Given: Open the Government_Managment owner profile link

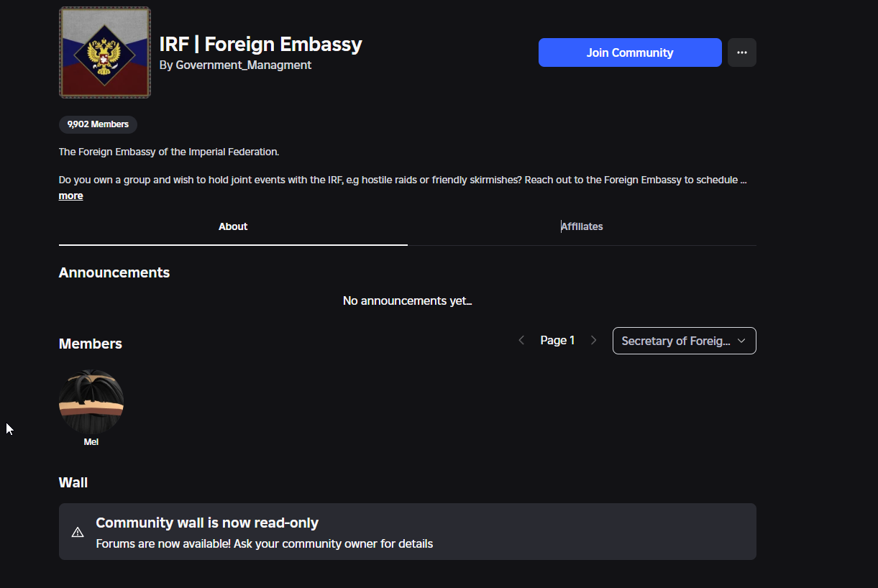Looking at the screenshot, I should click(243, 65).
